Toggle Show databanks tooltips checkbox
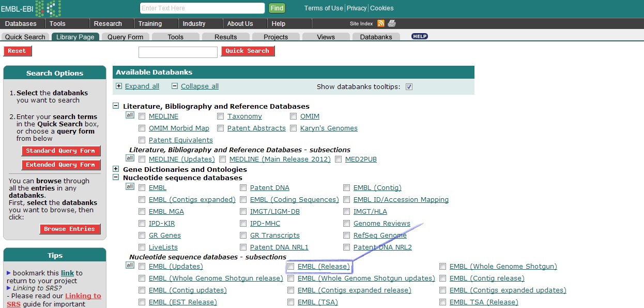Viewport: 644px width, 308px height. tap(409, 86)
